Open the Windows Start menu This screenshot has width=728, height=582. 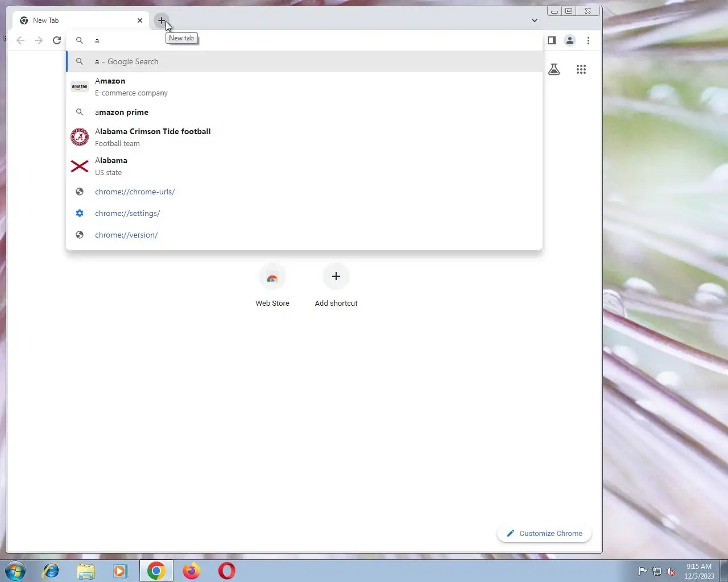coord(15,571)
